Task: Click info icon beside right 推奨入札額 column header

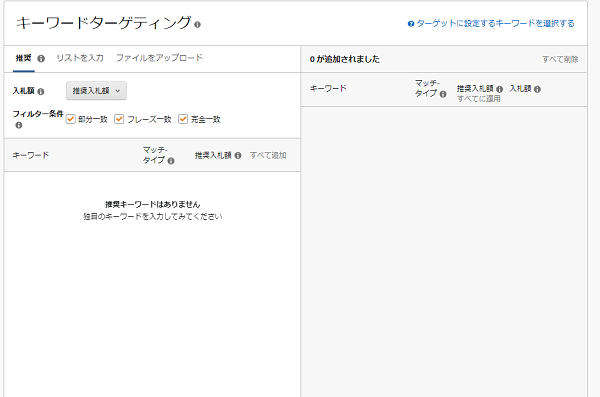Action: (499, 89)
